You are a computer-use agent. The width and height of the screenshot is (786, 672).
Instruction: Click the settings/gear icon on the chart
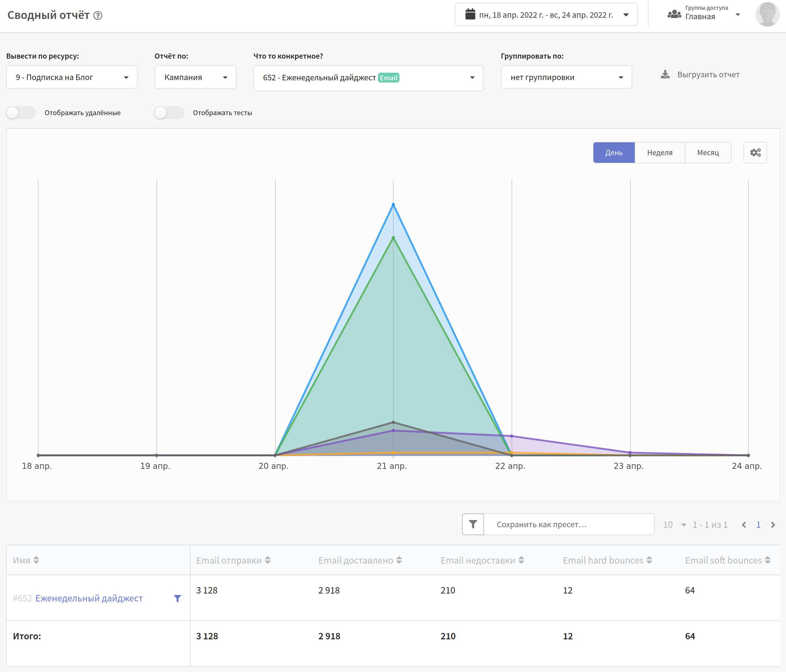click(x=756, y=152)
